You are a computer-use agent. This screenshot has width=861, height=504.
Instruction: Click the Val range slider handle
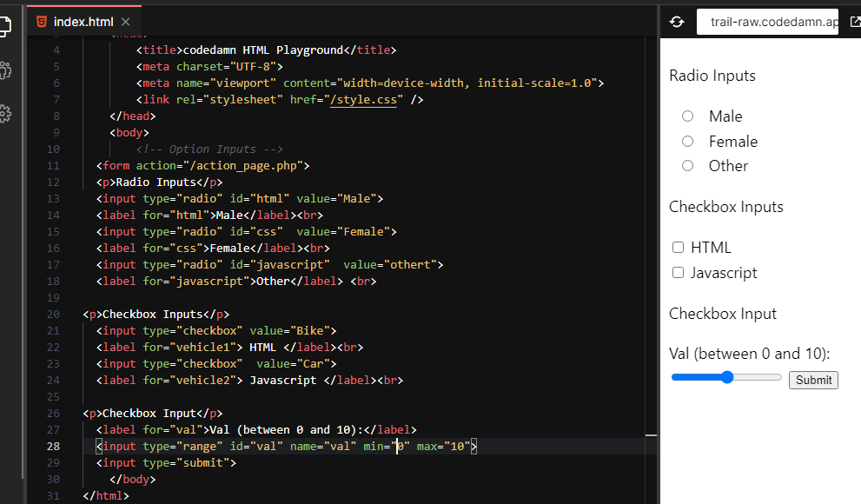(727, 377)
